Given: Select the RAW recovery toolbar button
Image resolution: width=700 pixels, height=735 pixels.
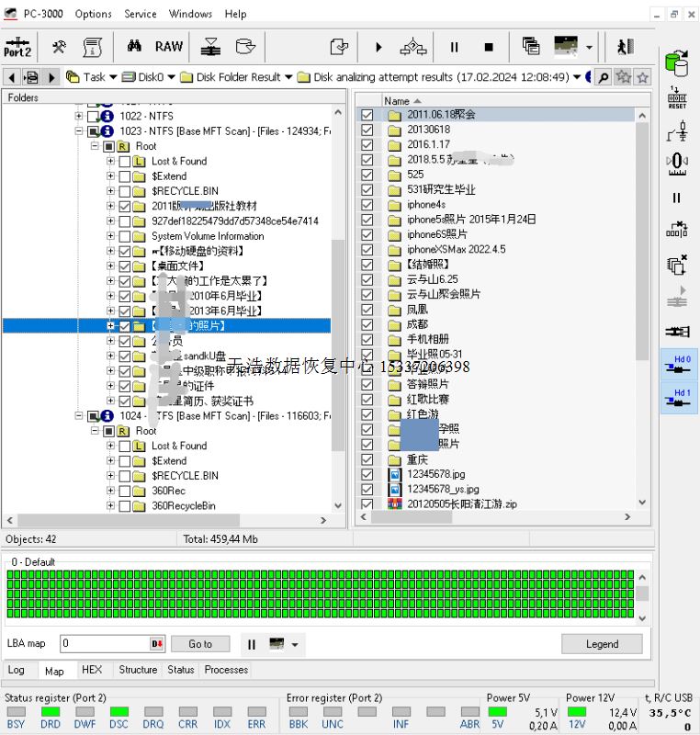Looking at the screenshot, I should coord(168,47).
